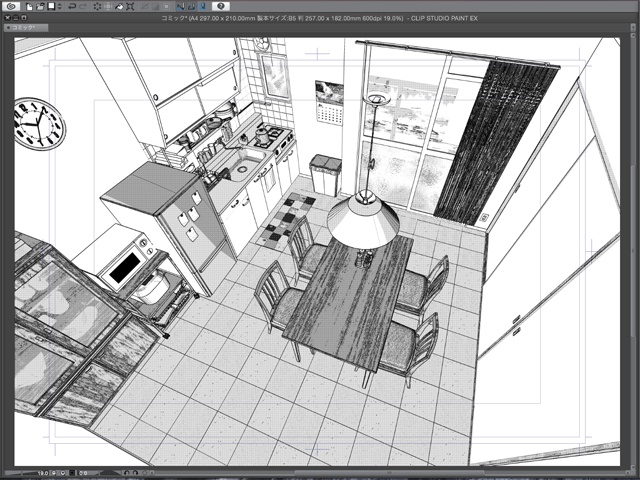Save the document with Save icon
The image size is (640, 480).
pyautogui.click(x=51, y=6)
